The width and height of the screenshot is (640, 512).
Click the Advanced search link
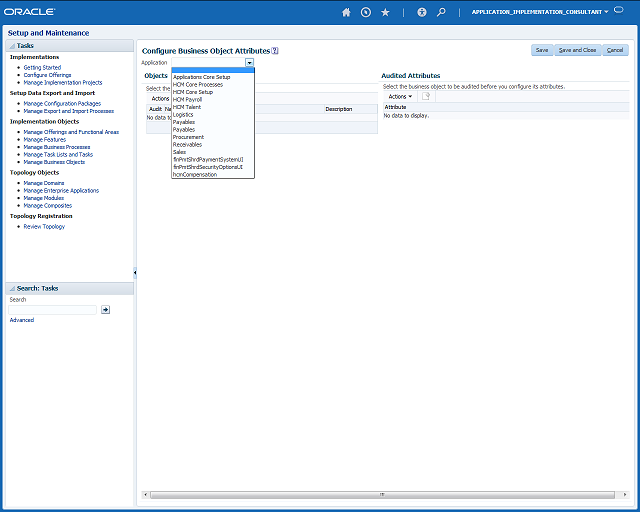click(22, 320)
